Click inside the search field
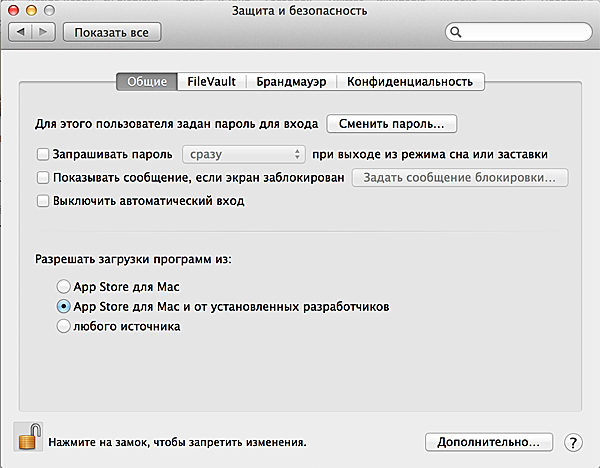600x468 pixels. pos(525,32)
